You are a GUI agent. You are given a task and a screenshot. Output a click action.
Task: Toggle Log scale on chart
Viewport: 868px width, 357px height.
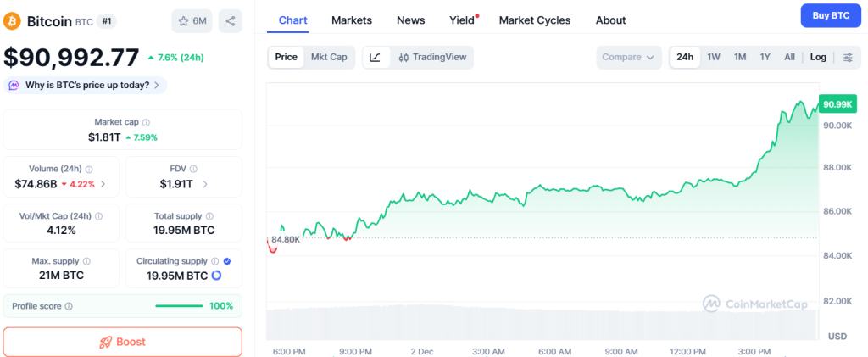818,58
